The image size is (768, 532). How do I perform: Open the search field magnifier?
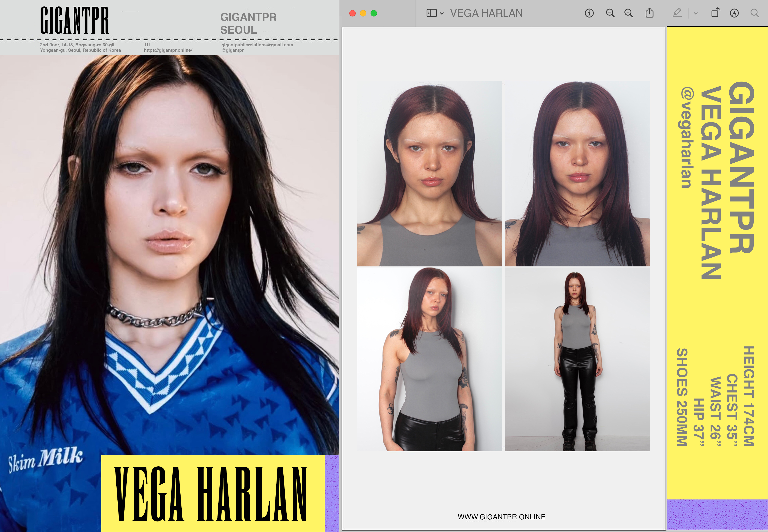754,13
